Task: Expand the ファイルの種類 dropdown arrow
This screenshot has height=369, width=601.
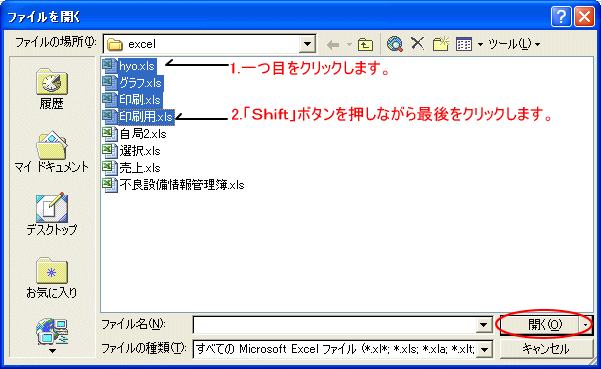Action: 485,349
